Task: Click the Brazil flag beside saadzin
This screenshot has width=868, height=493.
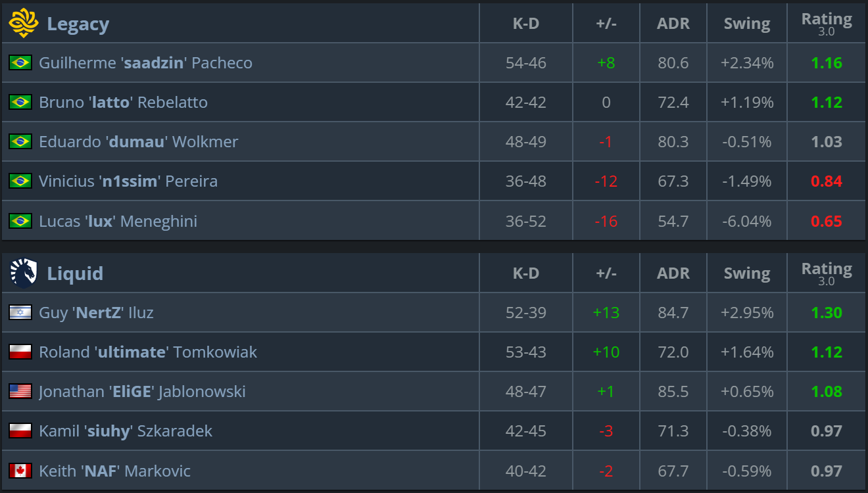Action: coord(20,63)
